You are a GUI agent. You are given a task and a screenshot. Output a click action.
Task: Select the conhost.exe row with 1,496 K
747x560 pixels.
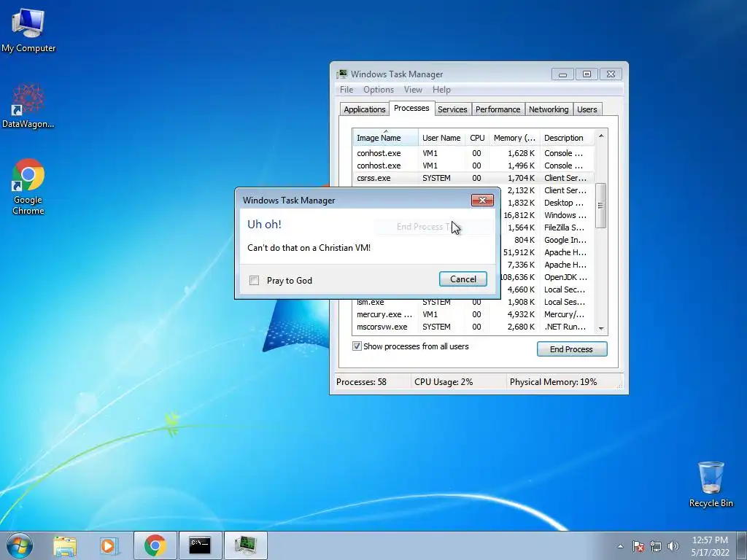click(473, 166)
